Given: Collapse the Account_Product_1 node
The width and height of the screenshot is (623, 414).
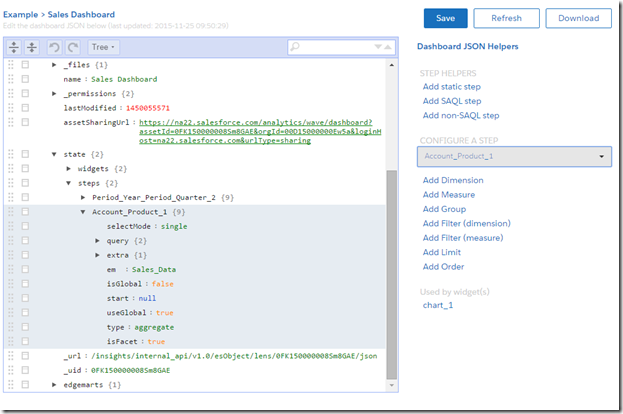Looking at the screenshot, I should 83,212.
